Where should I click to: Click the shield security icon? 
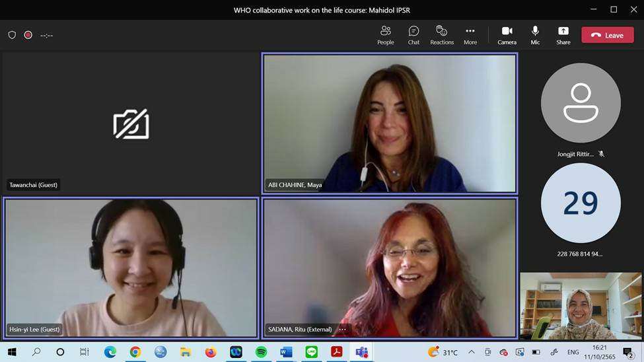click(12, 35)
